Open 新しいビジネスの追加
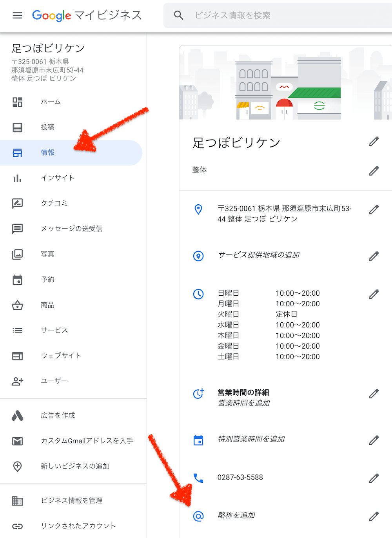The width and height of the screenshot is (392, 538). coord(71,466)
